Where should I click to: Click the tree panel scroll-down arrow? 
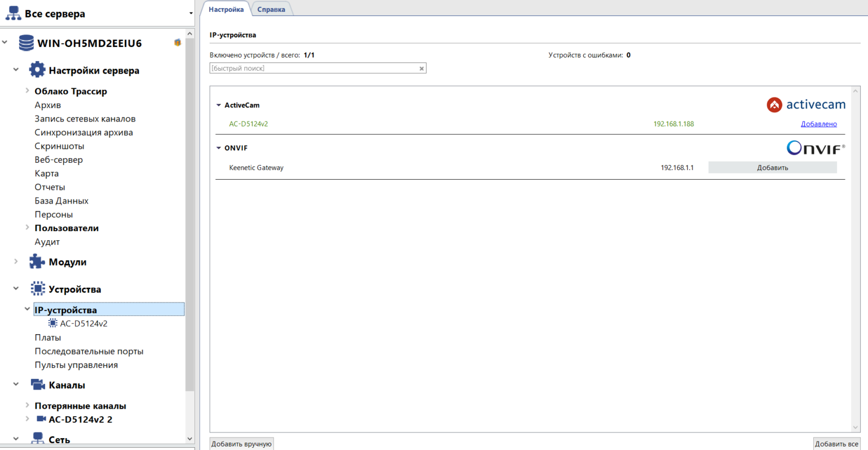190,439
